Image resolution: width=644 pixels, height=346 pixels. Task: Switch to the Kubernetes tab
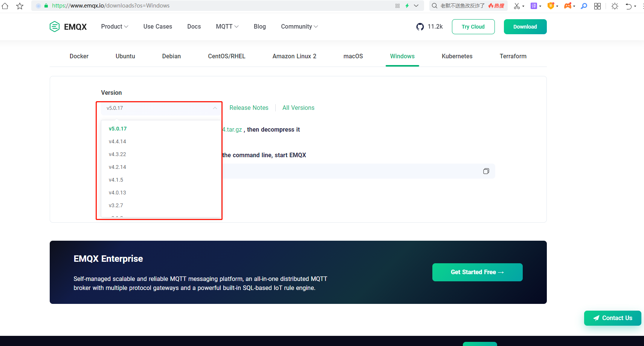(457, 56)
